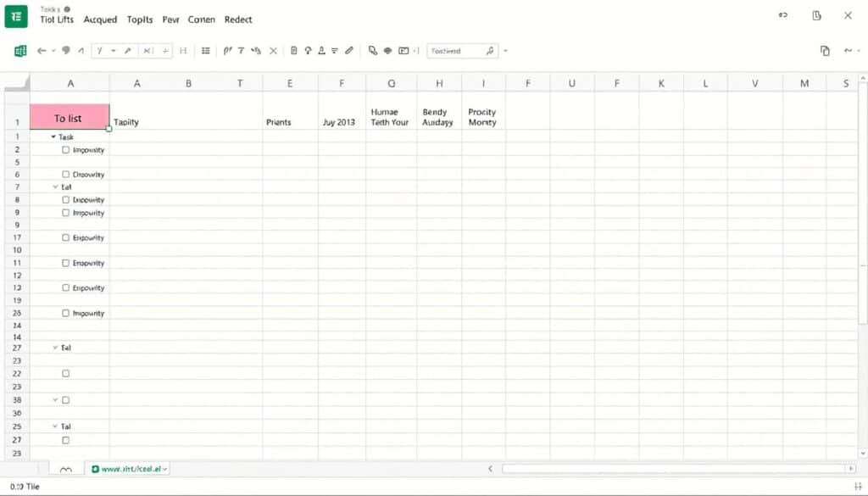Screen dimensions: 868x496
Task: Click the vertical scroll down arrow
Action: coord(863,454)
